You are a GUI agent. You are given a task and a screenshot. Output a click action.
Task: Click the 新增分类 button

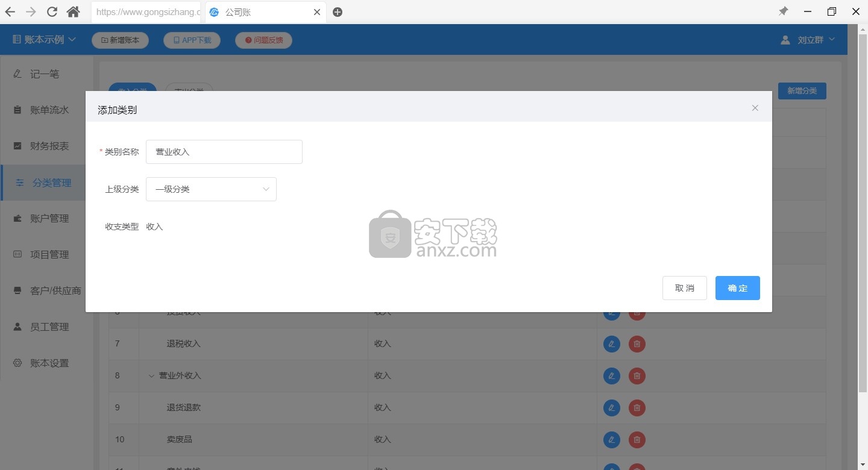802,91
